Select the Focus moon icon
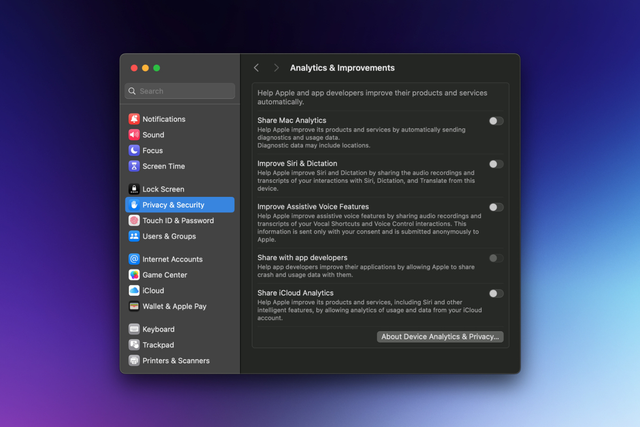The image size is (640, 427). (x=134, y=151)
